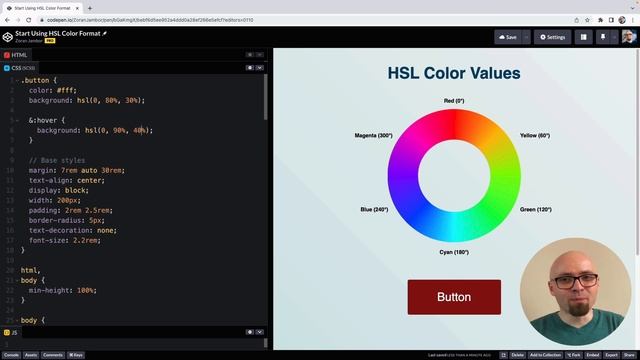This screenshot has height=360, width=640.
Task: Click the PRO badge beside author
Action: pyautogui.click(x=50, y=41)
